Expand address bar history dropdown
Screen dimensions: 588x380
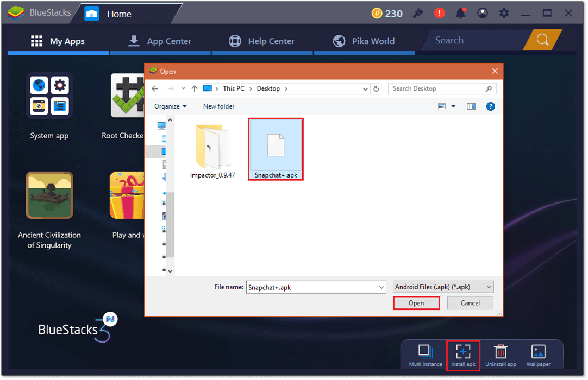tap(365, 89)
